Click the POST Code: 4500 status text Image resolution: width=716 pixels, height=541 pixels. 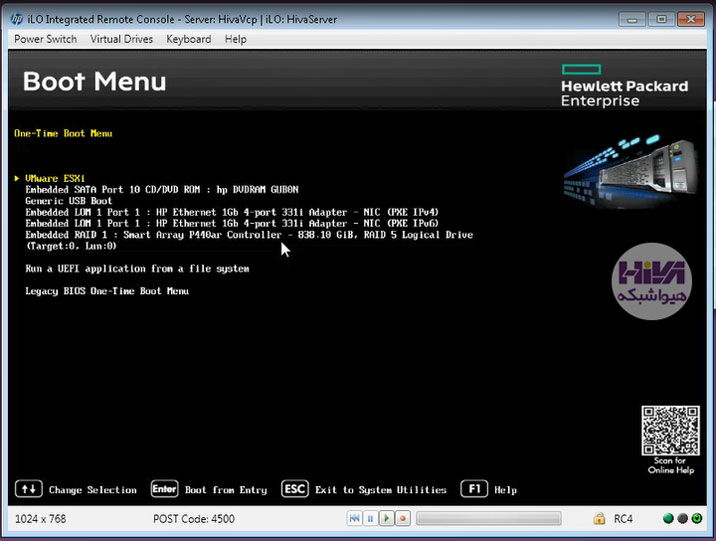click(x=194, y=519)
